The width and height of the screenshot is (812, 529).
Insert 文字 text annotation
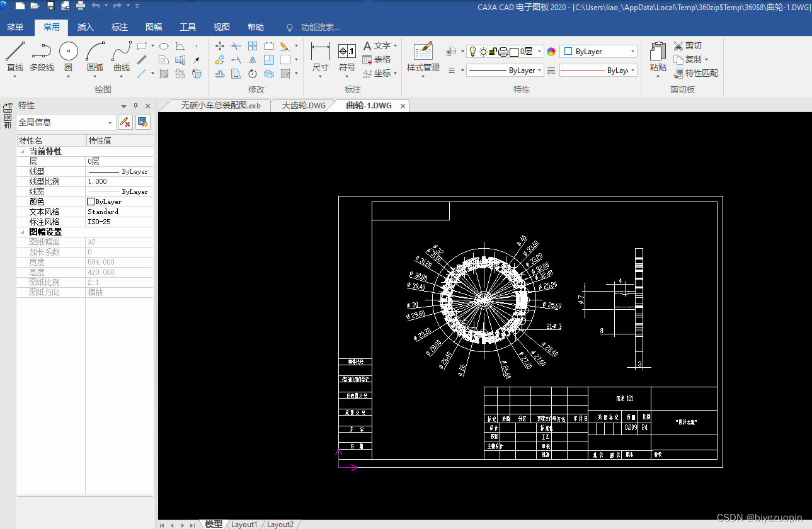click(377, 46)
